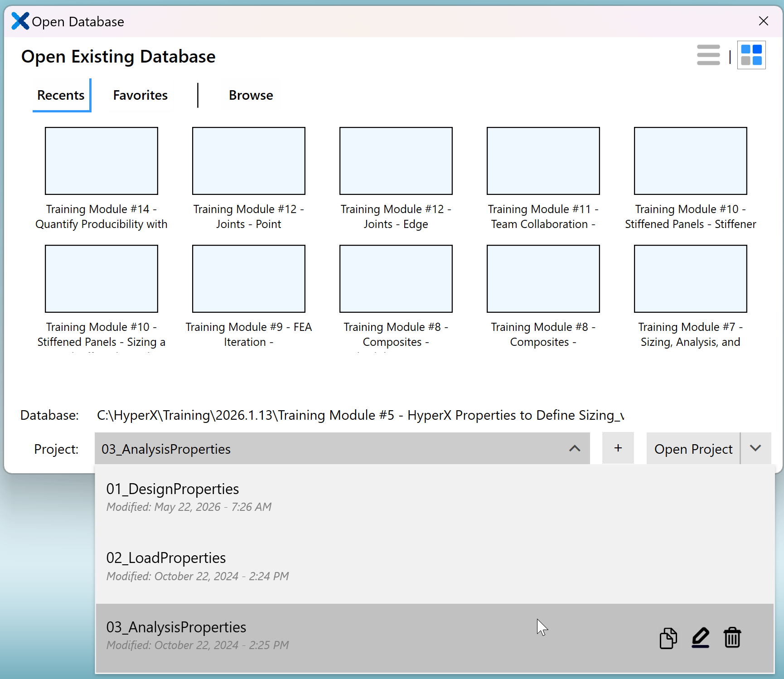
Task: Select the 03_AnalysisProperties project entry
Action: [435, 638]
